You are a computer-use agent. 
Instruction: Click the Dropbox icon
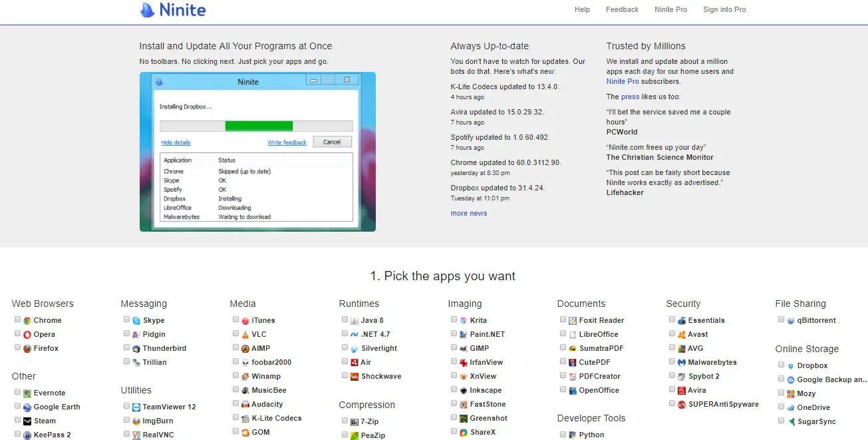[791, 366]
